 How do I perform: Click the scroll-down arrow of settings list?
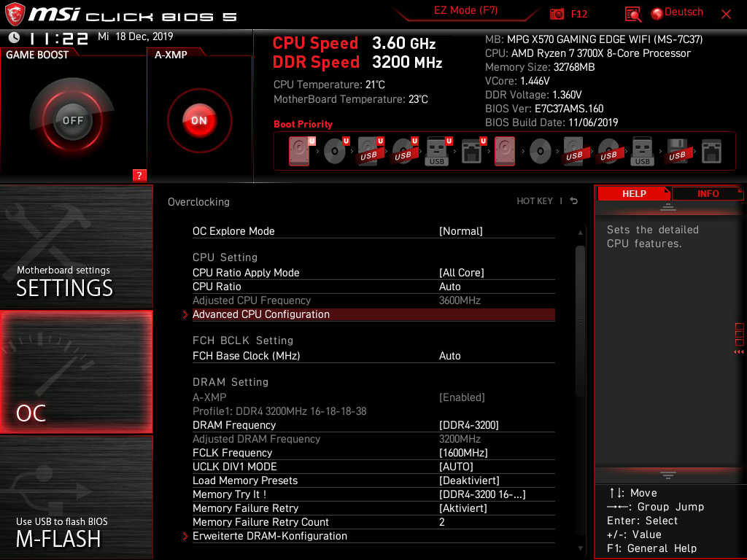[580, 548]
